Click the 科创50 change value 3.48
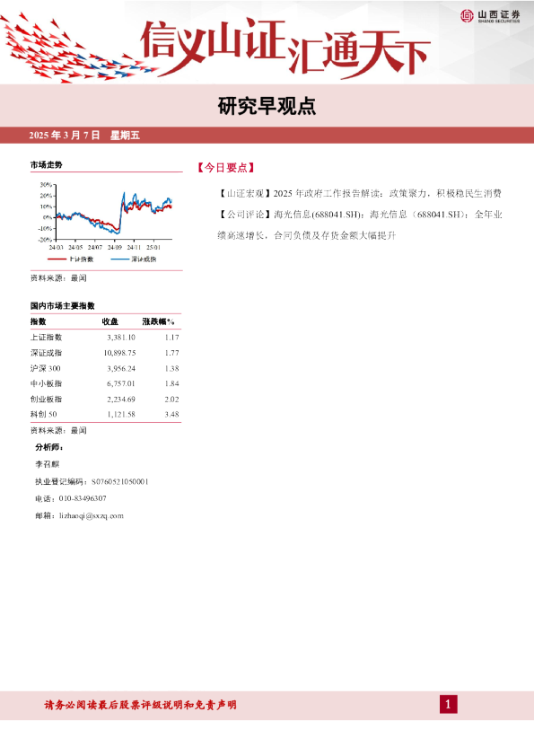Image resolution: width=534 pixels, height=756 pixels. 171,414
